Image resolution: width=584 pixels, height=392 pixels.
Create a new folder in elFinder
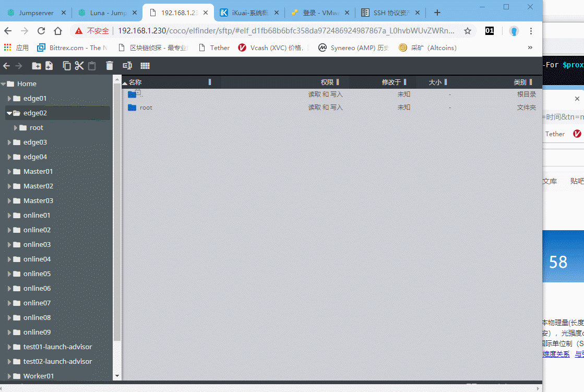click(35, 66)
